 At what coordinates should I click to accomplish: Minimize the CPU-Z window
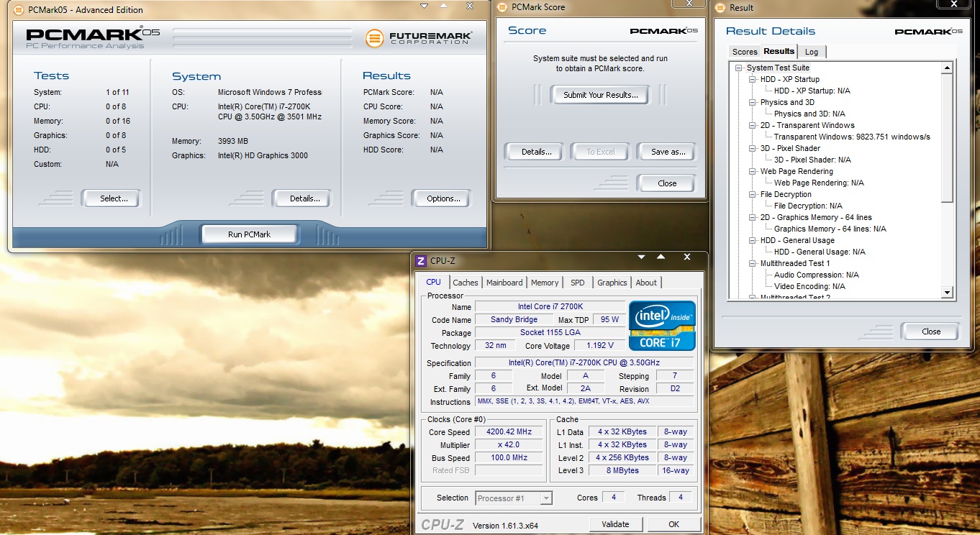642,257
